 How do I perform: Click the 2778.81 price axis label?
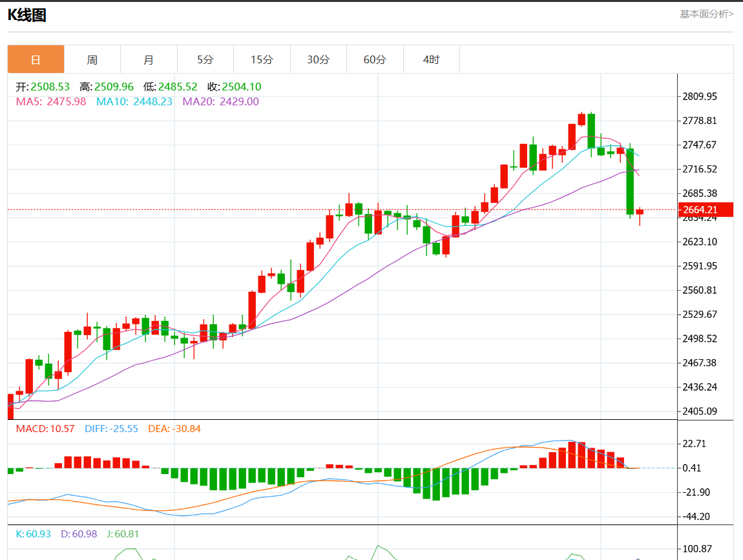700,120
